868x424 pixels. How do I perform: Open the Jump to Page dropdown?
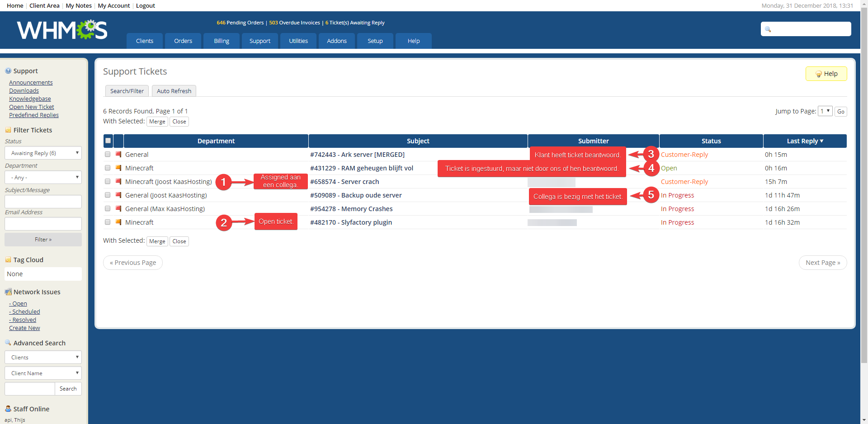pos(825,111)
